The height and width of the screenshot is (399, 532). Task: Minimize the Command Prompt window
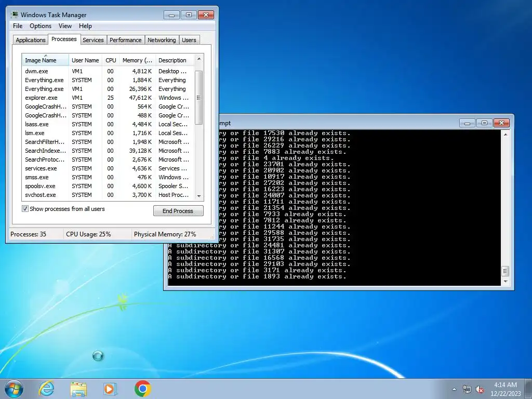click(467, 123)
